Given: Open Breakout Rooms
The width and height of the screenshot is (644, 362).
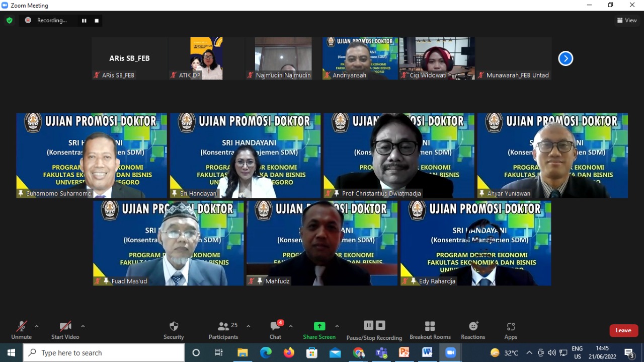Looking at the screenshot, I should tap(430, 330).
